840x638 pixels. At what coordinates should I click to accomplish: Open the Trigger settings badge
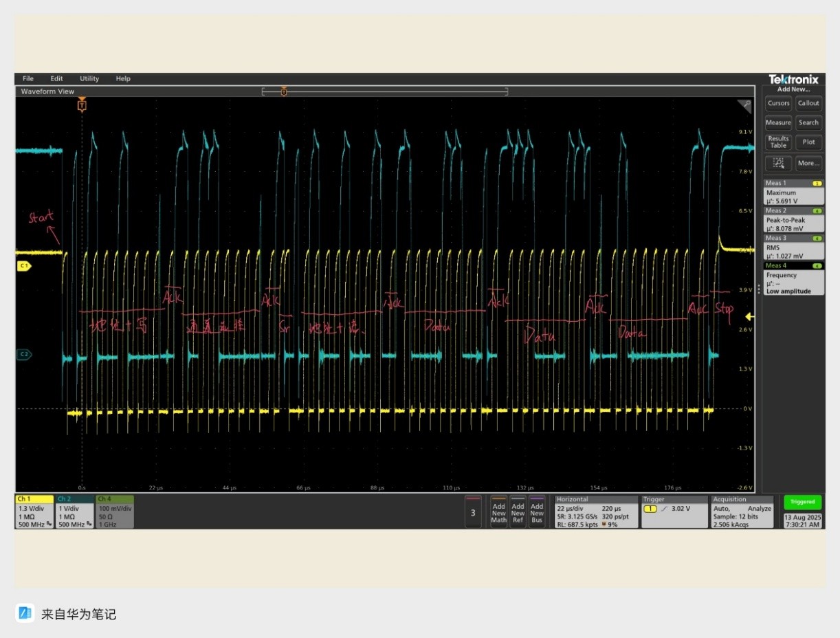click(674, 511)
